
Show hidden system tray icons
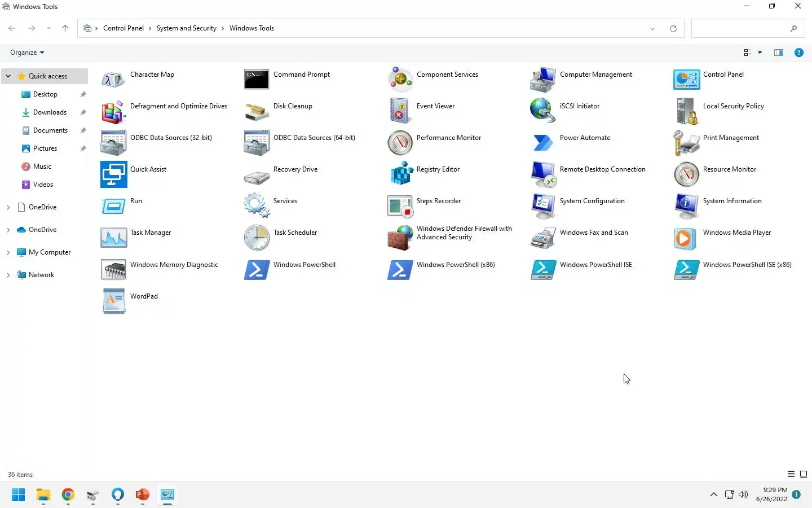pos(714,494)
